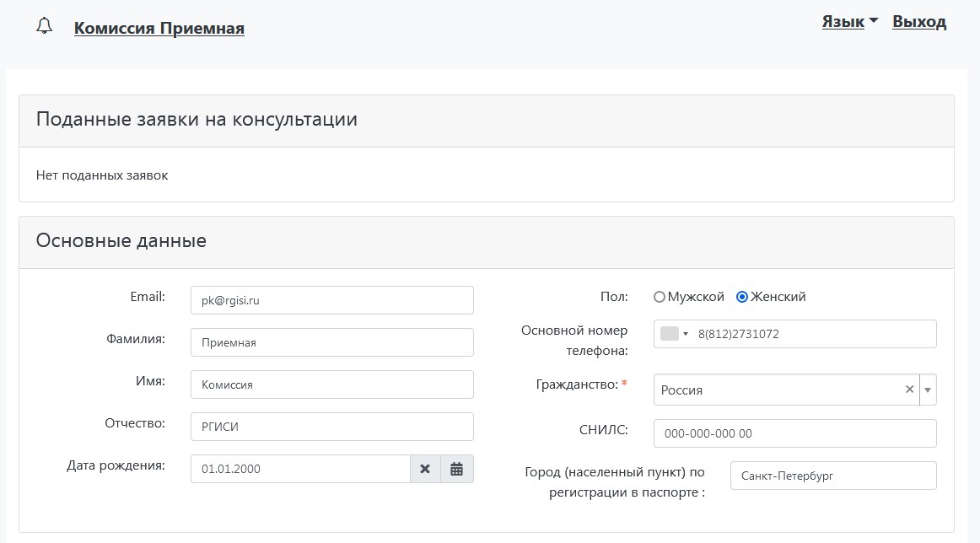Open the phone country flag dropdown

[675, 334]
